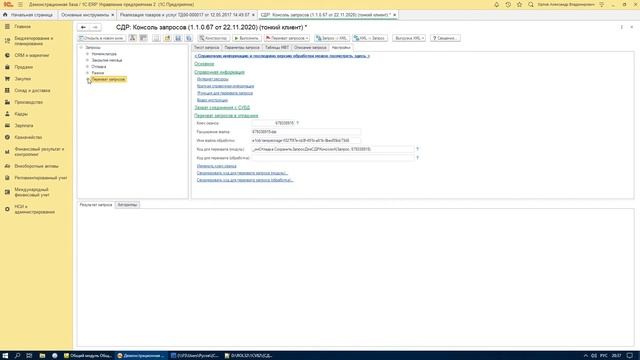Open НСИ и администрирование sidebar section
Screen dimensions: 640x360
pos(34,209)
